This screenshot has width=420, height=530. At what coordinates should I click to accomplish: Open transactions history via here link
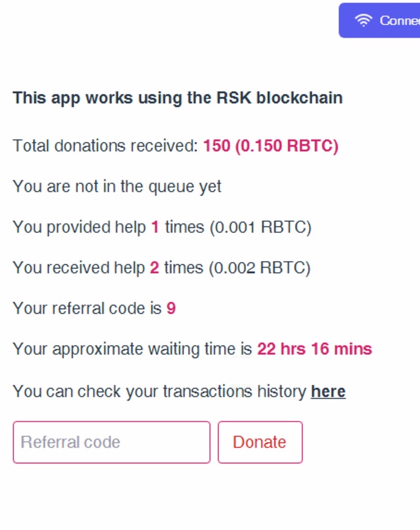[x=328, y=391]
